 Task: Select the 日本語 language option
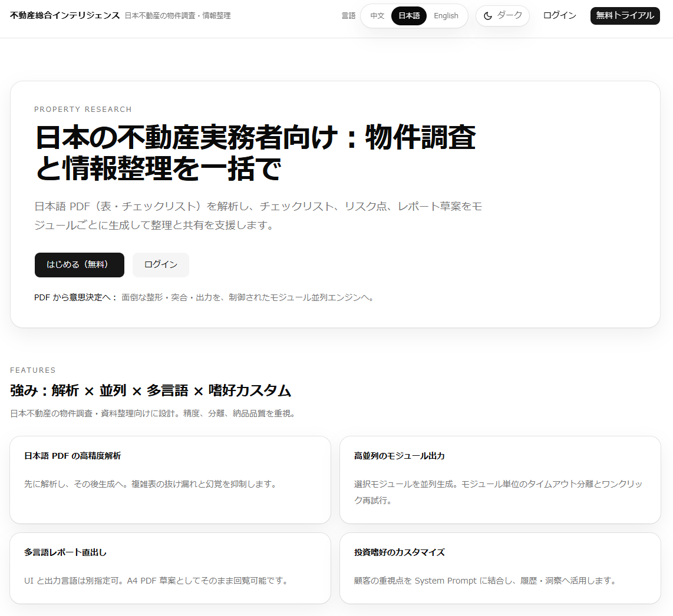pos(408,16)
